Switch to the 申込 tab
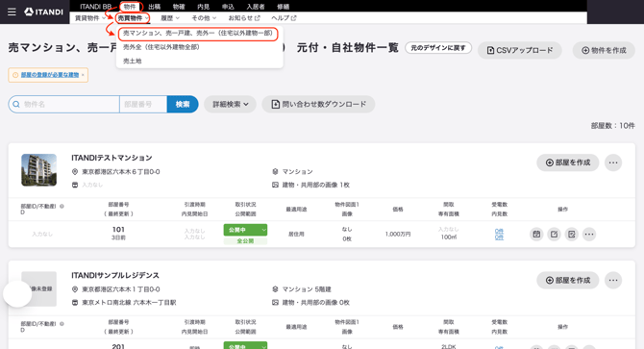This screenshot has width=644, height=349. [228, 7]
